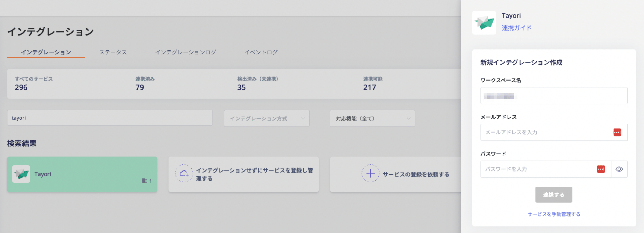Screen dimensions: 644x233
Task: Click the パスワード field label
Action: click(493, 154)
